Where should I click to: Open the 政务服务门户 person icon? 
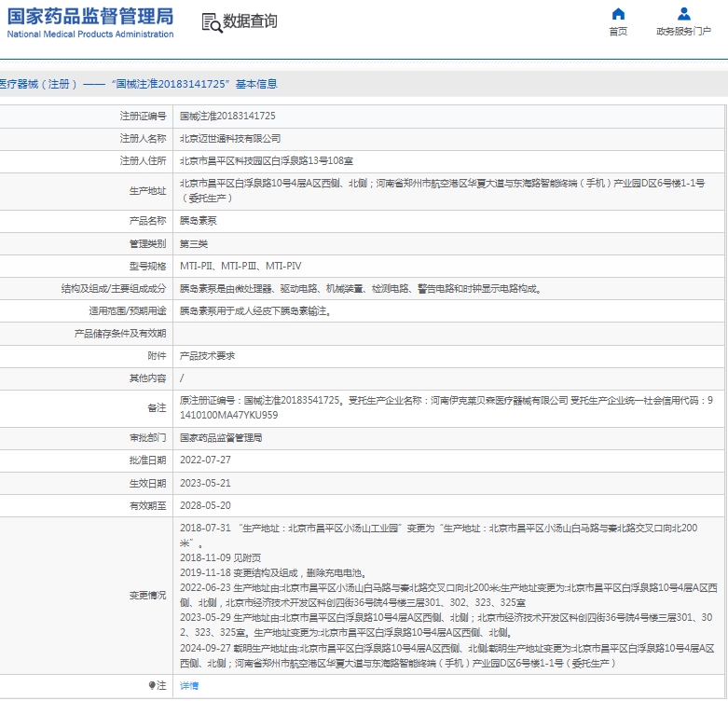click(x=683, y=14)
